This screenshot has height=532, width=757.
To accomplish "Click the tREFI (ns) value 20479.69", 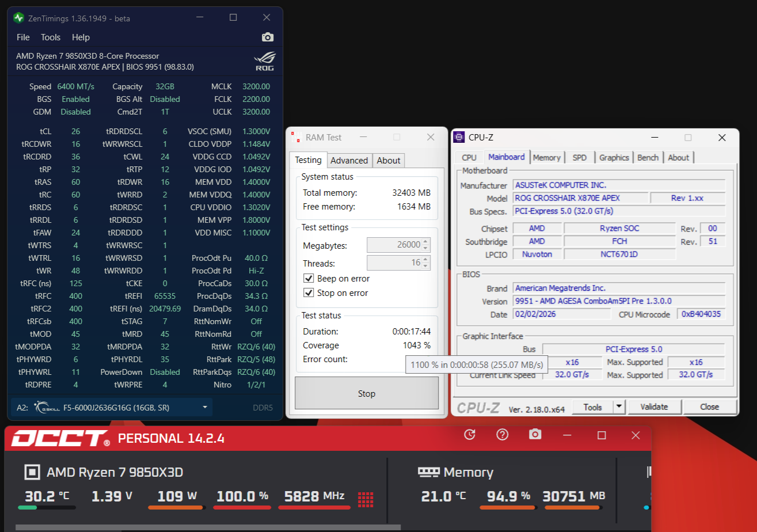I will [x=165, y=309].
